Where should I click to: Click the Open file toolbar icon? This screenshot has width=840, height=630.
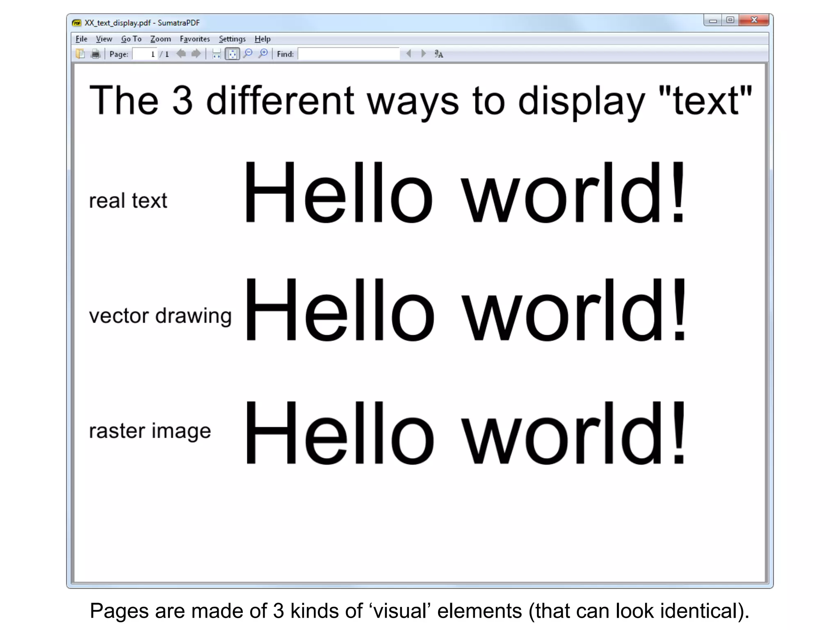click(80, 54)
